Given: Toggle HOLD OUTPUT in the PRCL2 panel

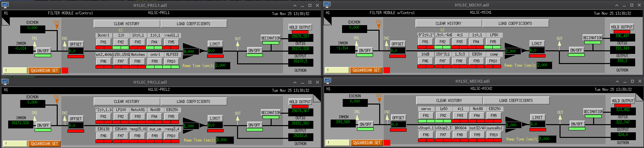Looking at the screenshot, I should pyautogui.click(x=300, y=102).
